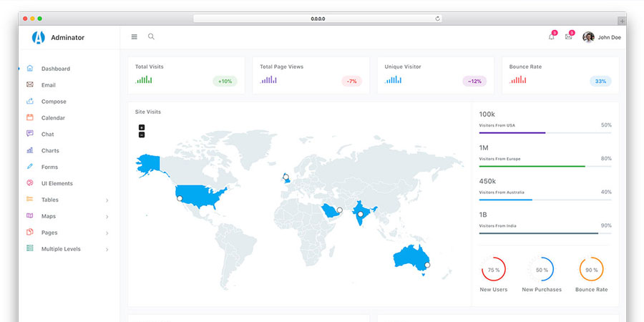Click the Calendar sidebar icon
644x322 pixels.
29,117
